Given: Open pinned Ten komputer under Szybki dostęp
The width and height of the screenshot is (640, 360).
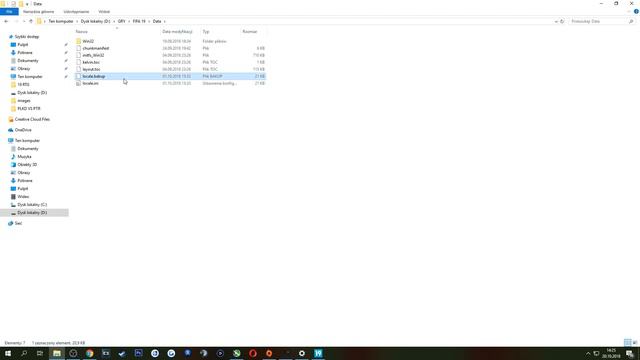Looking at the screenshot, I should point(29,77).
